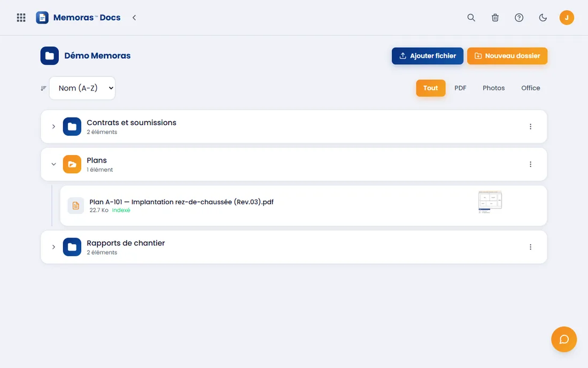The image size is (588, 368).
Task: Open the search tool
Action: (x=471, y=18)
